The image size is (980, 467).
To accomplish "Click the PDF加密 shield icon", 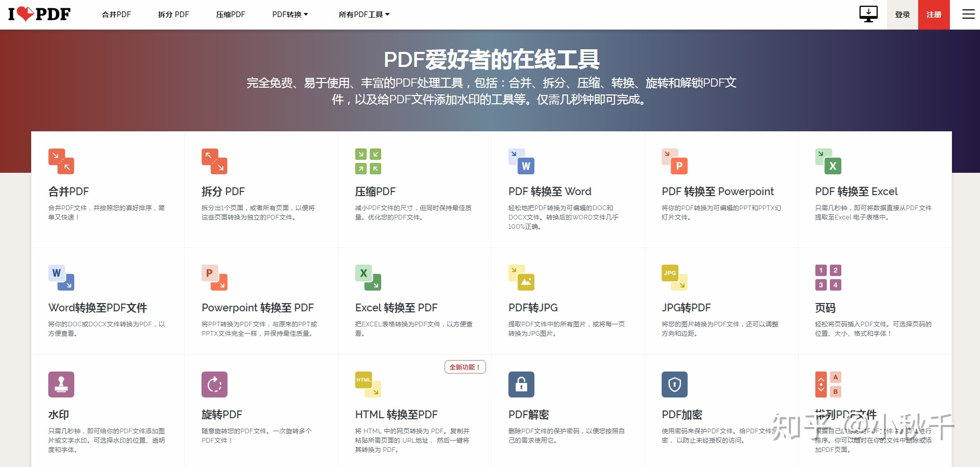I will (x=675, y=384).
